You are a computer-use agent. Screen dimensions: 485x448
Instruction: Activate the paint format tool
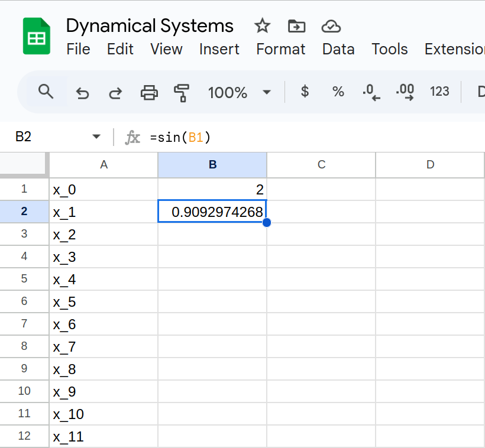pos(182,92)
